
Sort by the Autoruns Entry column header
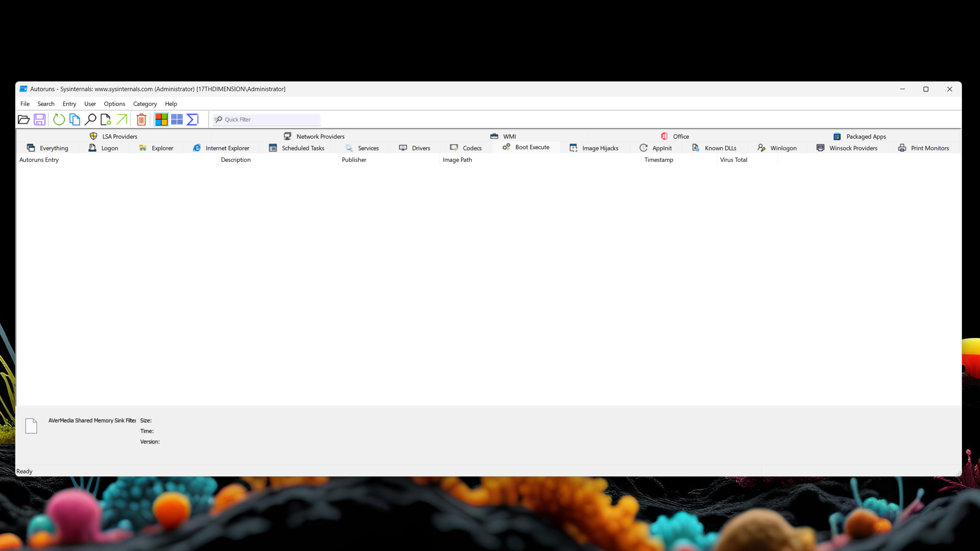pyautogui.click(x=117, y=160)
